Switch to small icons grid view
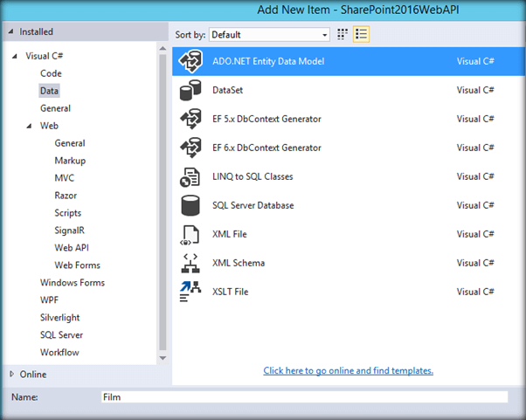Viewport: 526px width, 420px height. point(343,35)
